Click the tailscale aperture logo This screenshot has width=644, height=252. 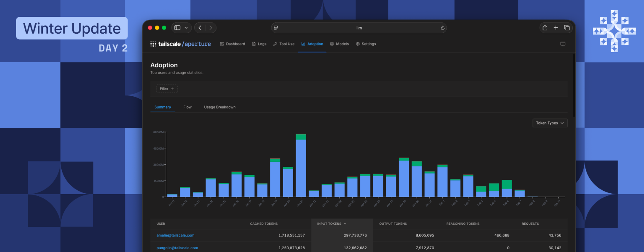pyautogui.click(x=180, y=44)
